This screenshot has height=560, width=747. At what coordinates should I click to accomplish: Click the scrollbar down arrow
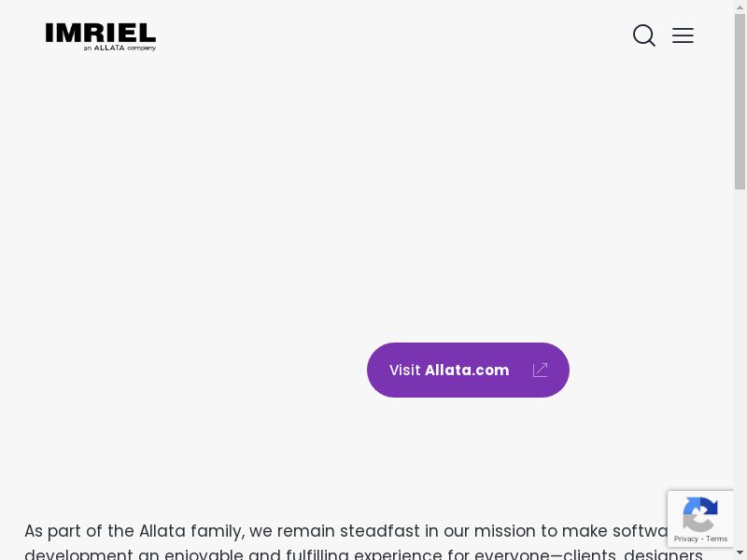pyautogui.click(x=740, y=553)
